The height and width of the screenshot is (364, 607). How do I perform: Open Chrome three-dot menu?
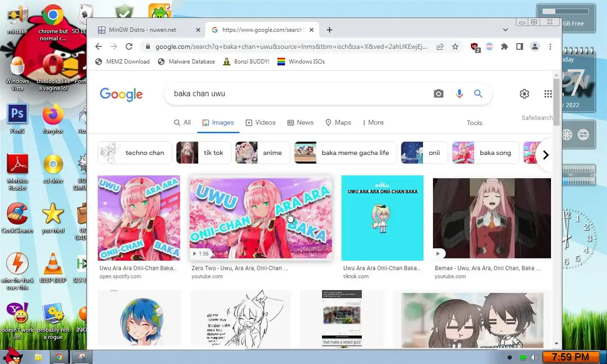pyautogui.click(x=550, y=46)
